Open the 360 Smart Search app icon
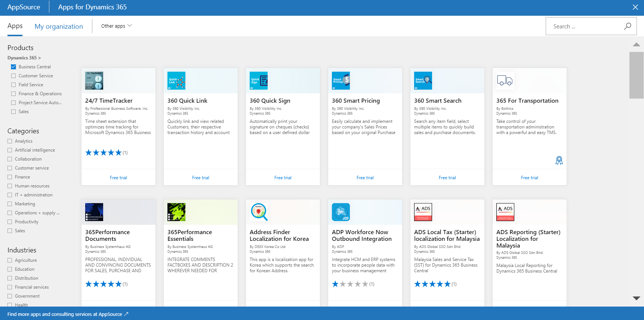 423,81
